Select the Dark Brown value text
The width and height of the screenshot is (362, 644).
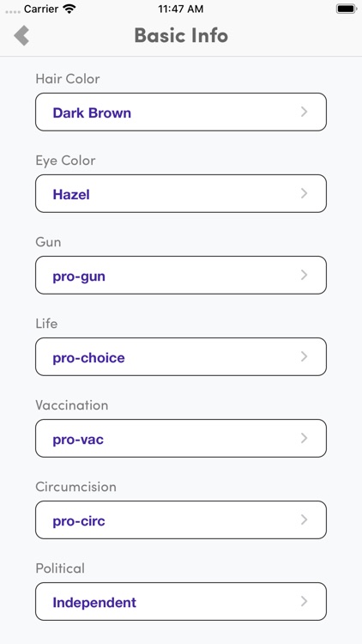pos(92,113)
